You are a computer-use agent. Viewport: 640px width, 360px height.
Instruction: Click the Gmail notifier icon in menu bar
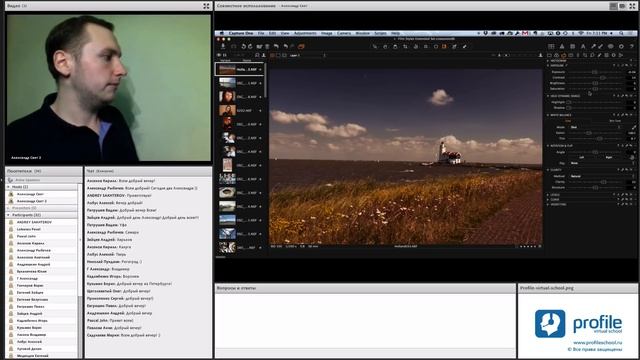(525, 33)
